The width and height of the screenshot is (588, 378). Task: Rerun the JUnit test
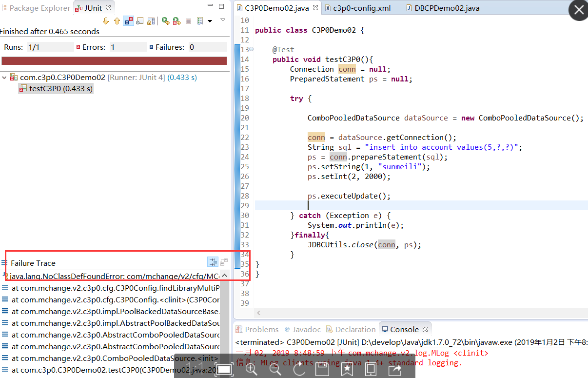coord(165,20)
